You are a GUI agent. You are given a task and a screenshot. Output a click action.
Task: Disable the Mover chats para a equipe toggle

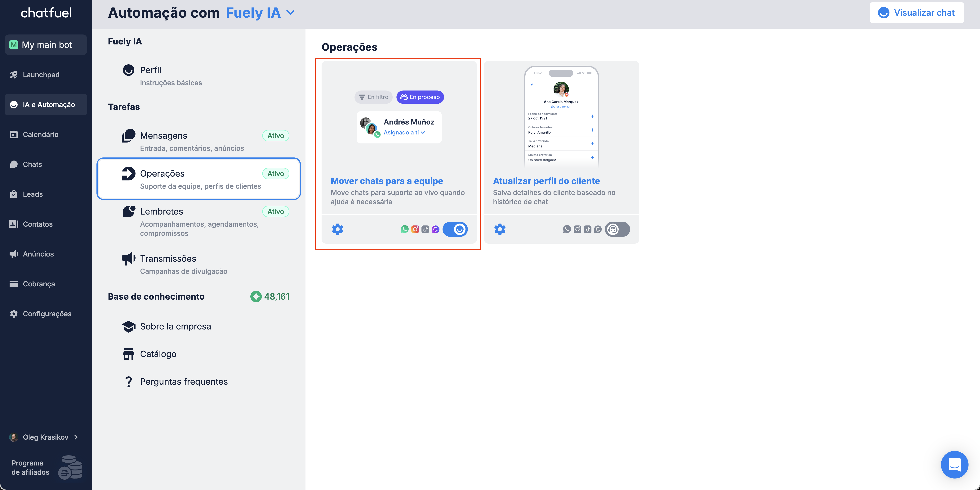pos(455,229)
